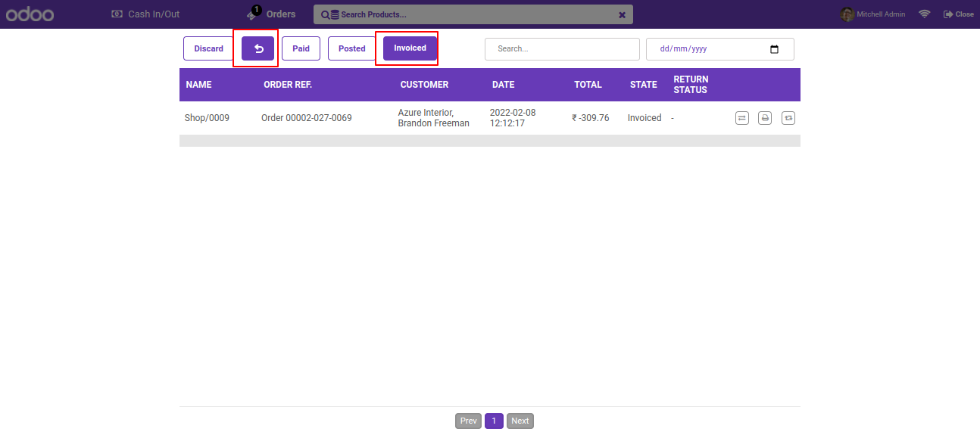This screenshot has width=980, height=435.
Task: Click the Invoiced state cell
Action: coord(644,118)
